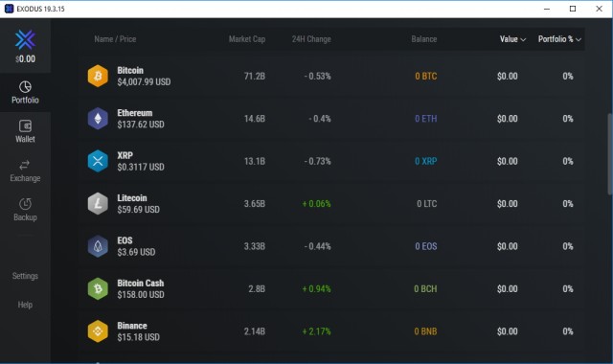Click the 71.2B market cap value

tap(255, 76)
